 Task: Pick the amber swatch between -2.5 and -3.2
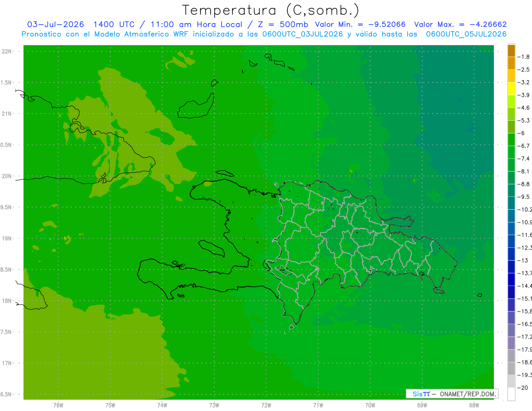coord(511,76)
